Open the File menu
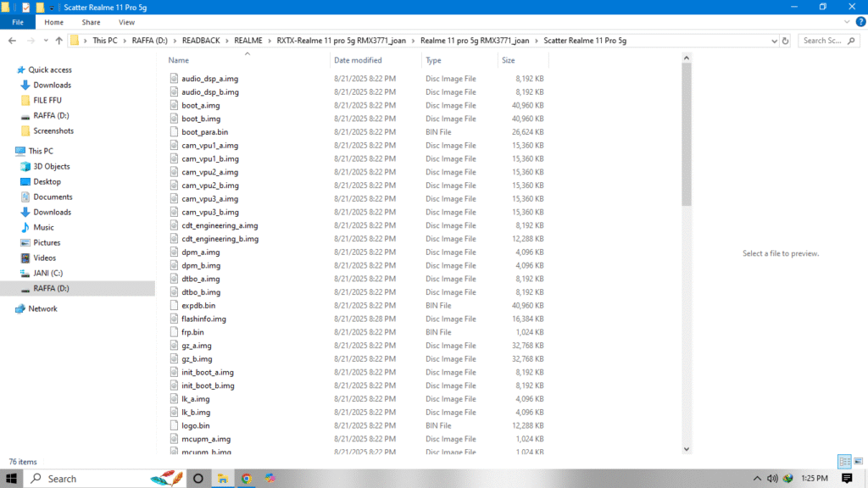Screen dimensions: 868x488 pos(17,22)
